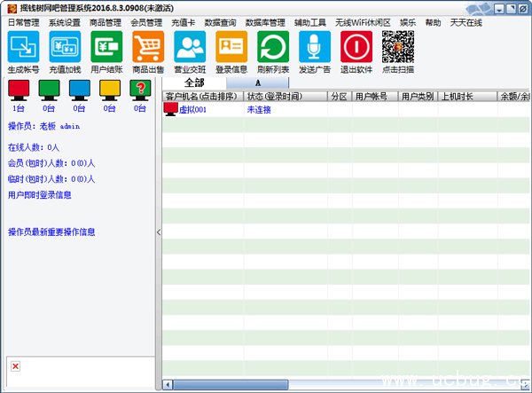532x393 pixels.
Task: Click the 退出软件 exit software icon
Action: pos(356,46)
